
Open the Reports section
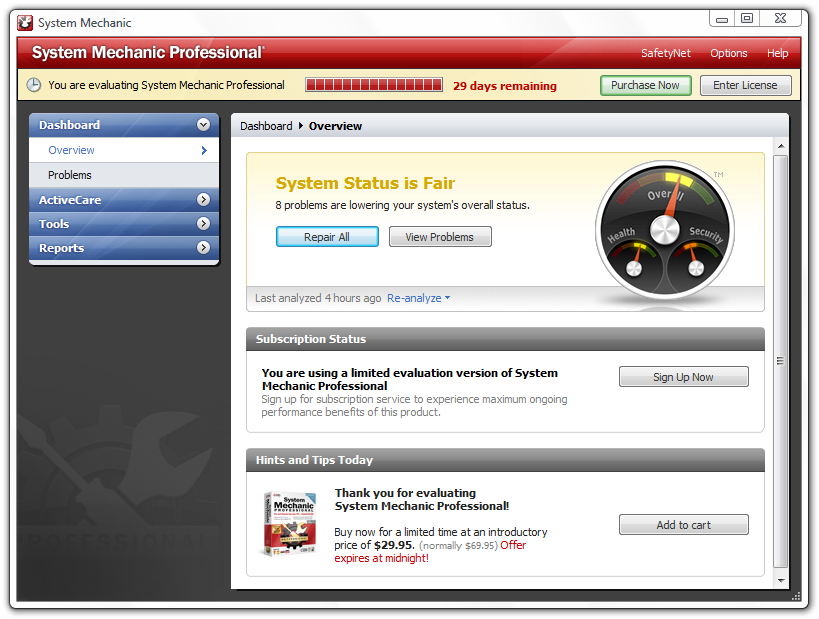[x=124, y=248]
